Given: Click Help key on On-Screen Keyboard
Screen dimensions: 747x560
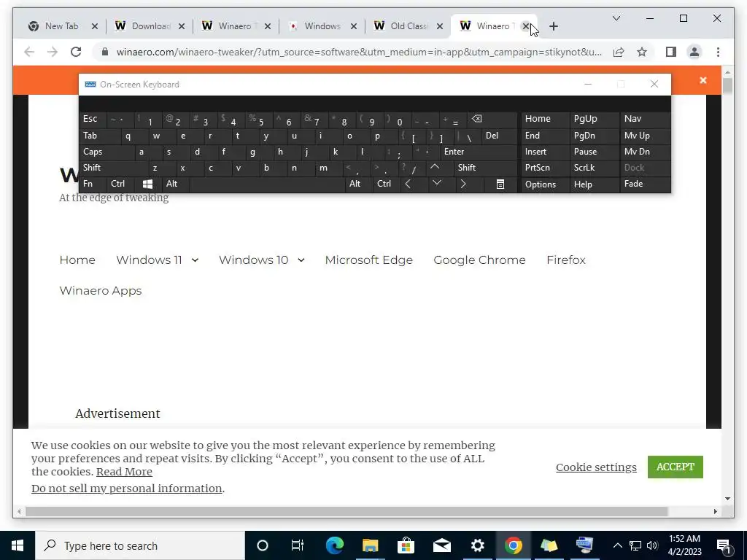Looking at the screenshot, I should [x=595, y=184].
